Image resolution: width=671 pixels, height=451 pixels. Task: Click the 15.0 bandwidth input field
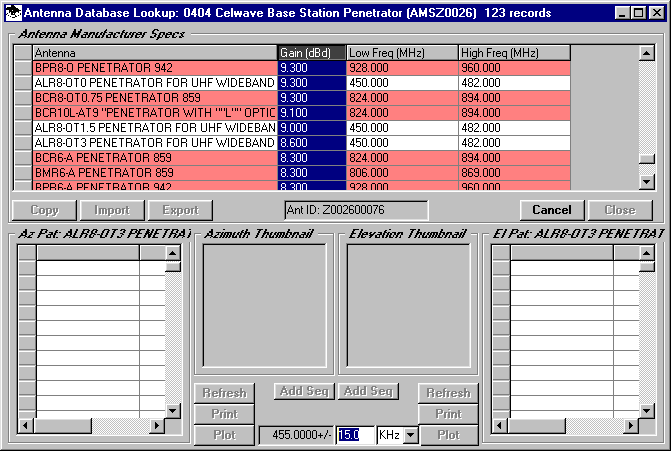355,435
